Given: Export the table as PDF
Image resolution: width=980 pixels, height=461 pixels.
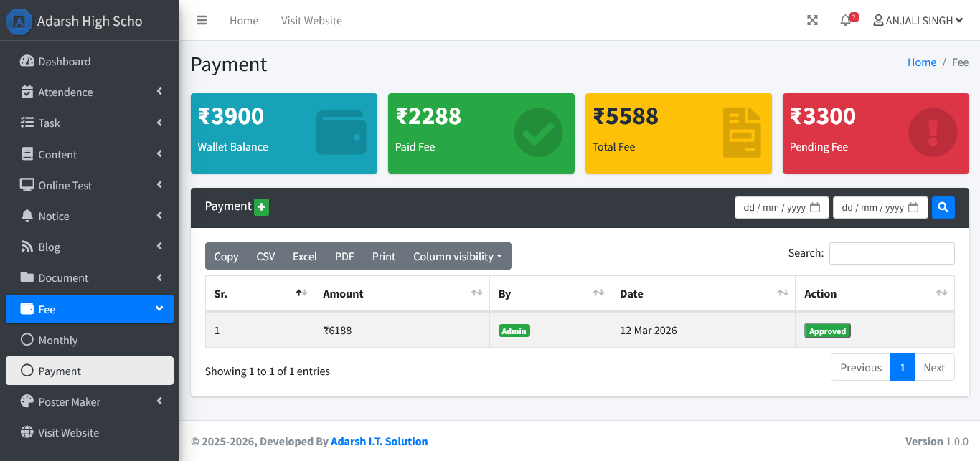Looking at the screenshot, I should (x=344, y=256).
